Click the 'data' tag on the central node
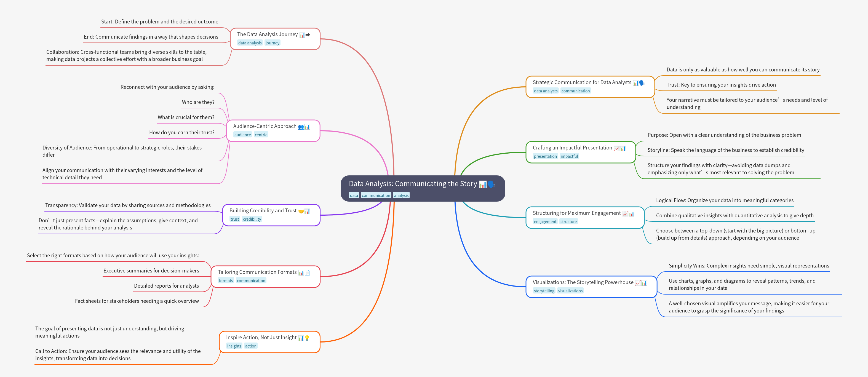 pyautogui.click(x=354, y=196)
